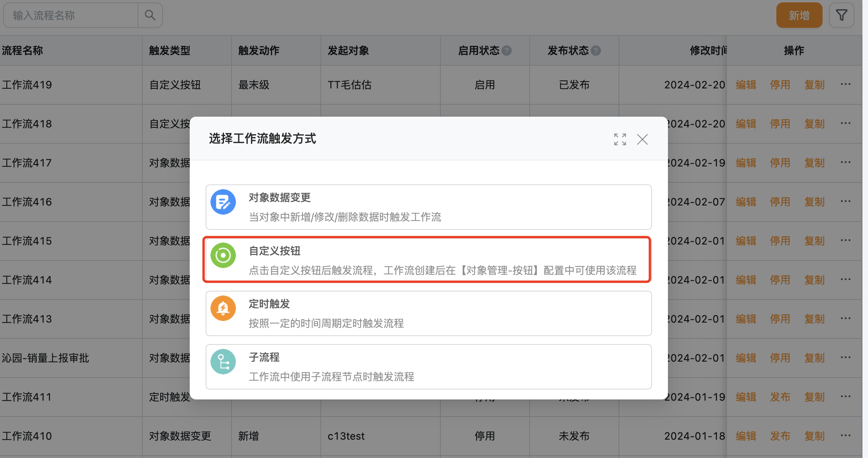Image resolution: width=868 pixels, height=458 pixels.
Task: Open the filter funnel icon
Action: (841, 15)
